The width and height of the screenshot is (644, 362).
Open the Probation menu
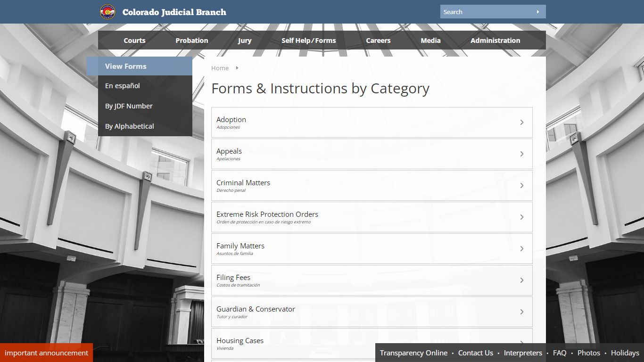click(x=192, y=41)
